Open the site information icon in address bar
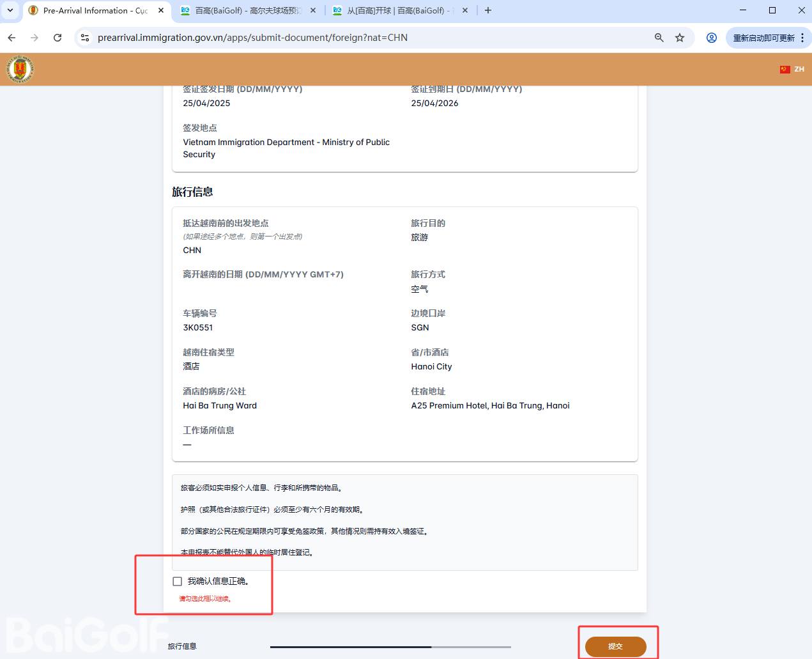This screenshot has width=812, height=659. coord(84,38)
